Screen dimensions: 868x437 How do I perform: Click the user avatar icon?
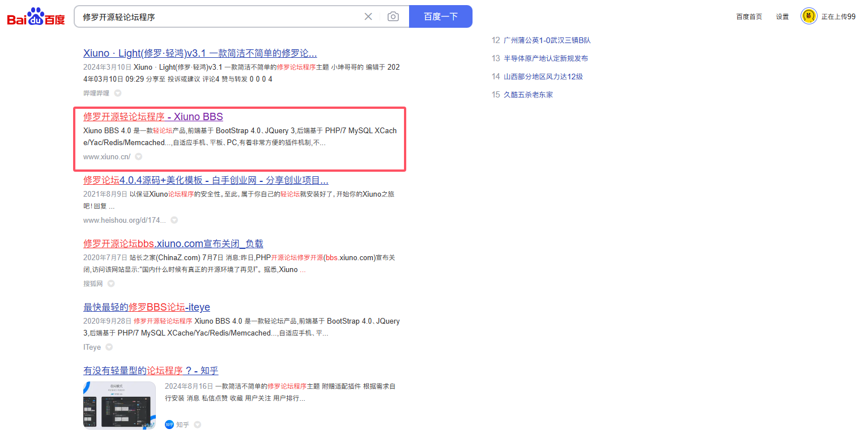pos(809,16)
